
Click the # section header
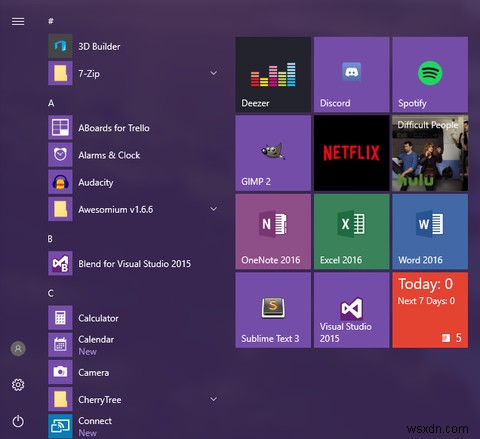[51, 21]
